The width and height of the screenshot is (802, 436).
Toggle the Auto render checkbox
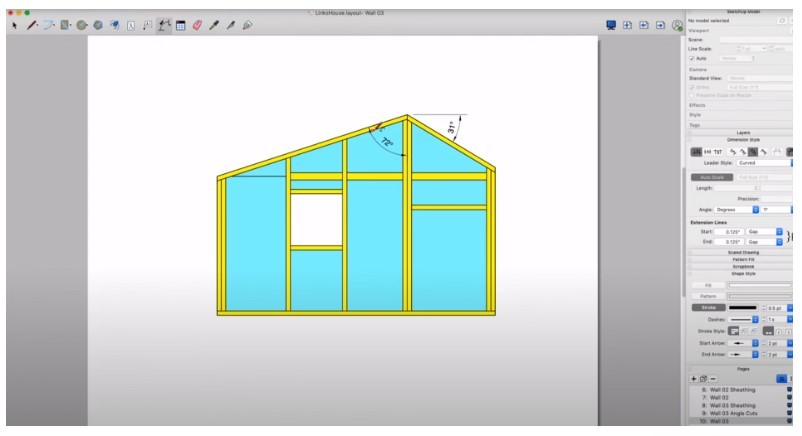coord(692,59)
